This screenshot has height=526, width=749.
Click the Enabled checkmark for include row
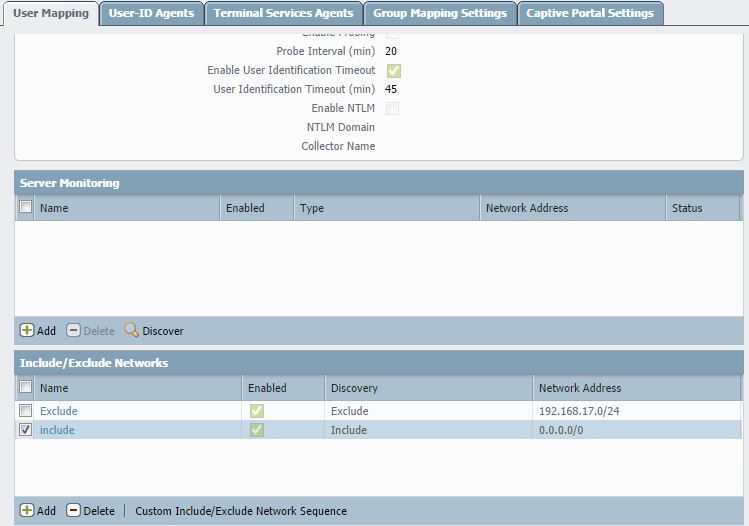coord(257,430)
